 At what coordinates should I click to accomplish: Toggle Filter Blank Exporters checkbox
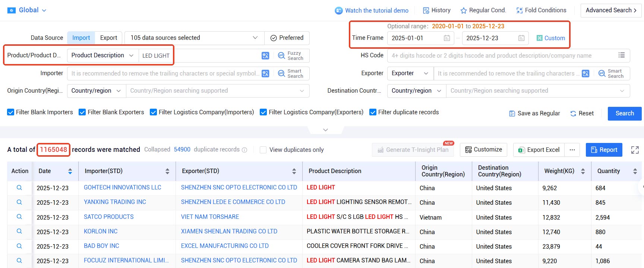click(82, 112)
